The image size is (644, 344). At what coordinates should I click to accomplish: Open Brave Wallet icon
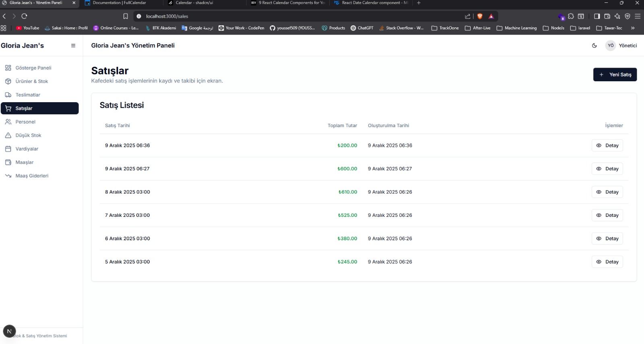coord(607,16)
